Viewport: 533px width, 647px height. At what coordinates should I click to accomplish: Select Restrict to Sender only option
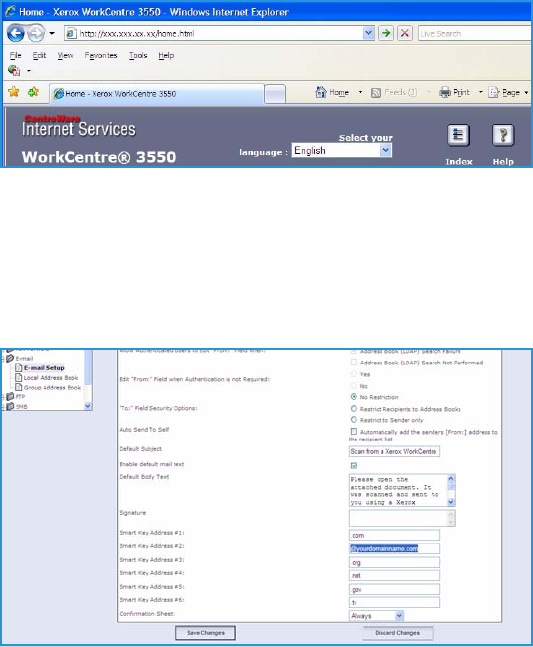click(354, 420)
